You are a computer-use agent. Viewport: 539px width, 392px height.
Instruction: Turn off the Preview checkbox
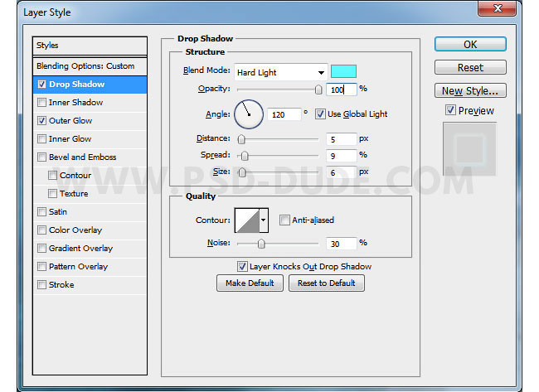pyautogui.click(x=450, y=110)
